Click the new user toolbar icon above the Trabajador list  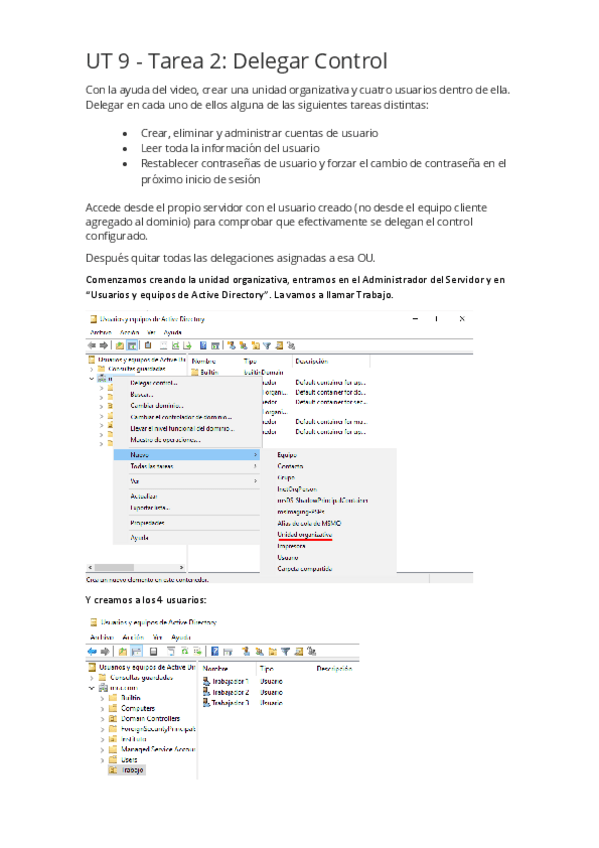tap(245, 651)
